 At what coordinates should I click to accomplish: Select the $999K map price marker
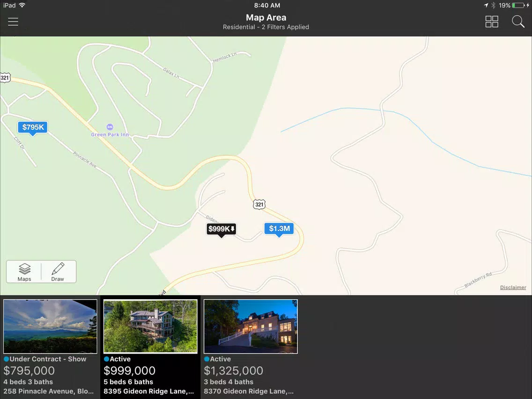[x=221, y=230]
